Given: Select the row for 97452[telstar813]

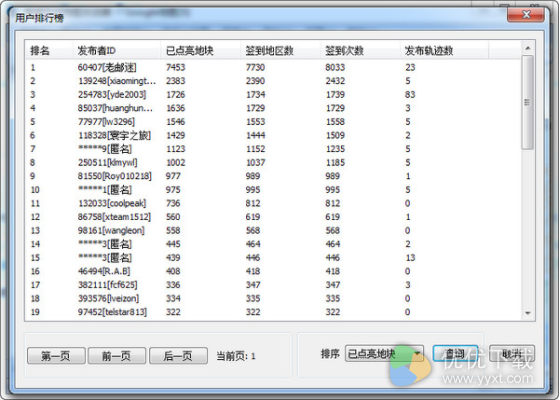Looking at the screenshot, I should 273,312.
